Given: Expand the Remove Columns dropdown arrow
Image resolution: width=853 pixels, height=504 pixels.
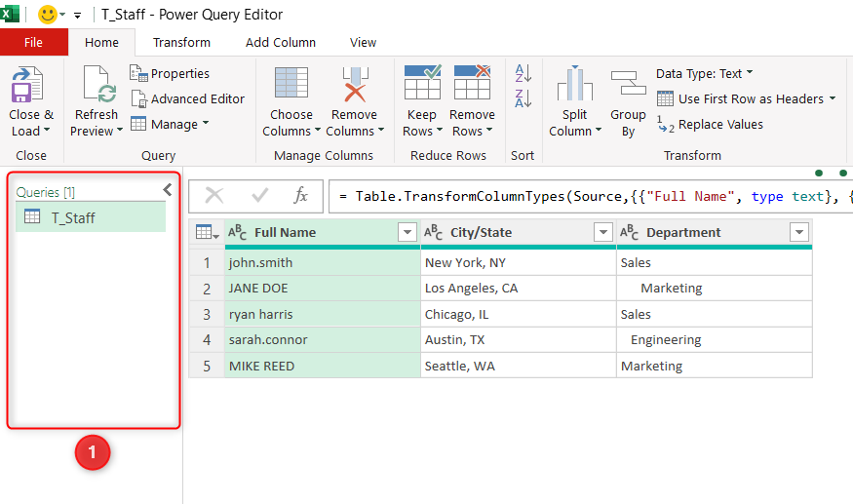Looking at the screenshot, I should [x=381, y=131].
